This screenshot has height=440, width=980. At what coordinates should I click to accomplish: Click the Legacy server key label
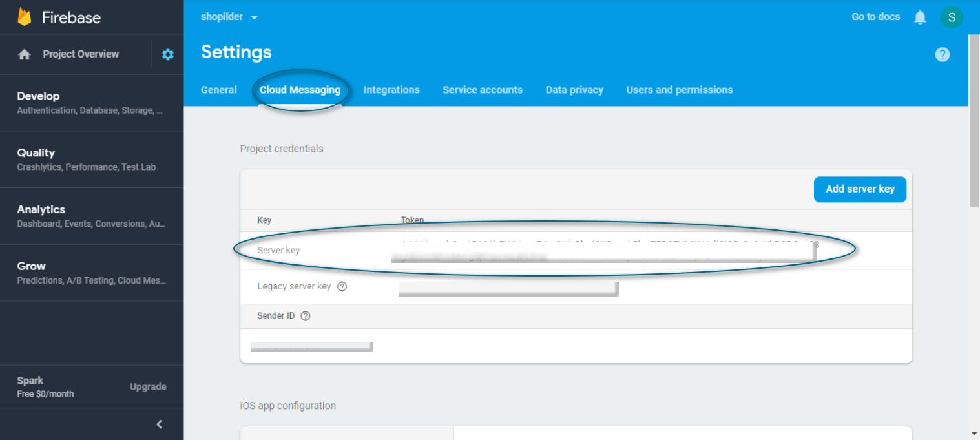coord(294,286)
